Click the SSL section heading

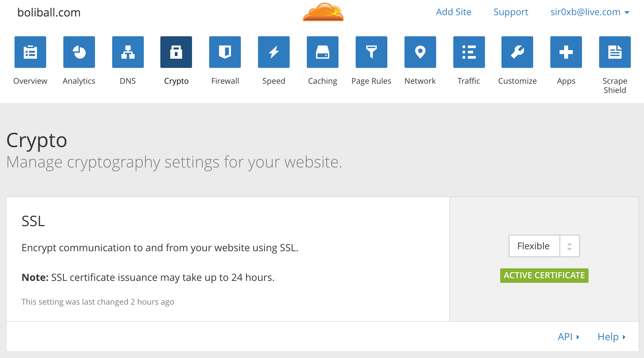click(x=33, y=221)
